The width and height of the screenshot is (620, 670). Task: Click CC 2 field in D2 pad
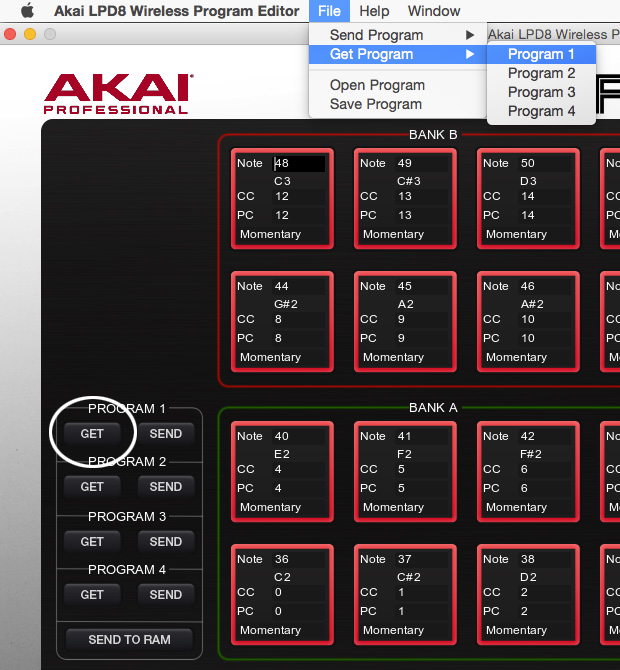tap(545, 592)
